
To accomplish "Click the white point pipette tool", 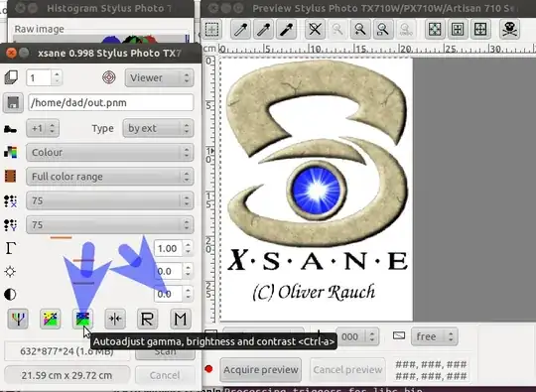I will tap(240, 29).
